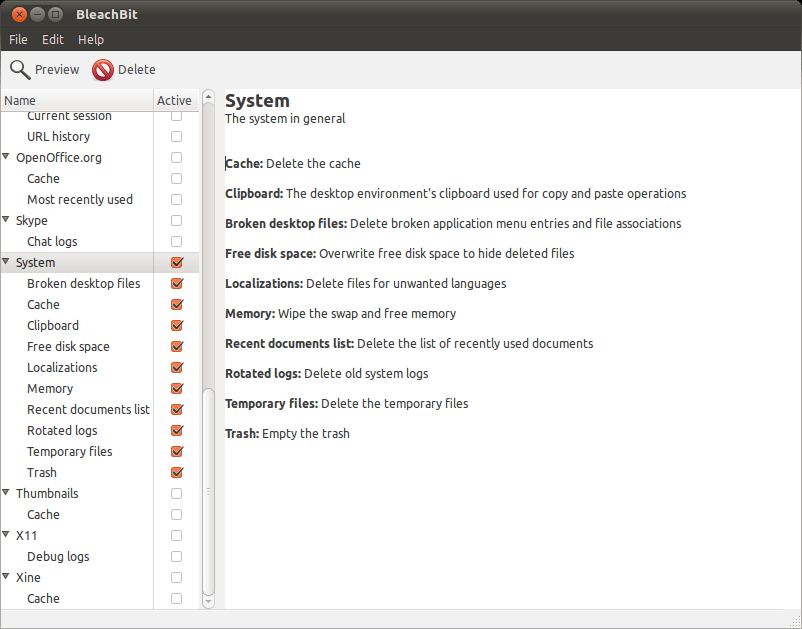Select the Rotated logs item
The height and width of the screenshot is (629, 802).
(x=100, y=430)
